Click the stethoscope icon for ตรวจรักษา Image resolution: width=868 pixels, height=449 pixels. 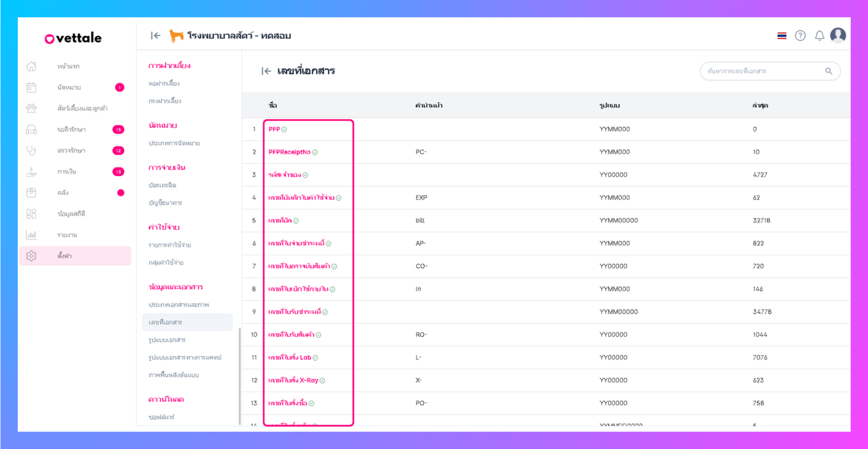(x=31, y=151)
